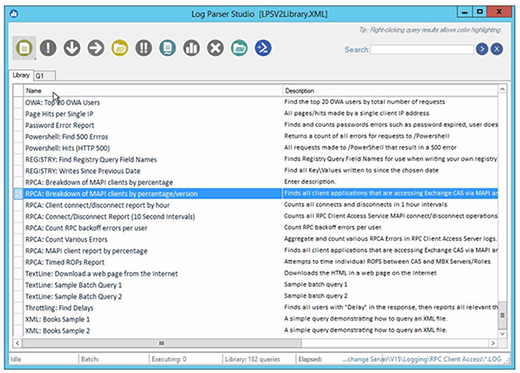Click description 'Counts all connects and disconnects in 1 hour intervals'
The image size is (520, 373).
tap(366, 204)
